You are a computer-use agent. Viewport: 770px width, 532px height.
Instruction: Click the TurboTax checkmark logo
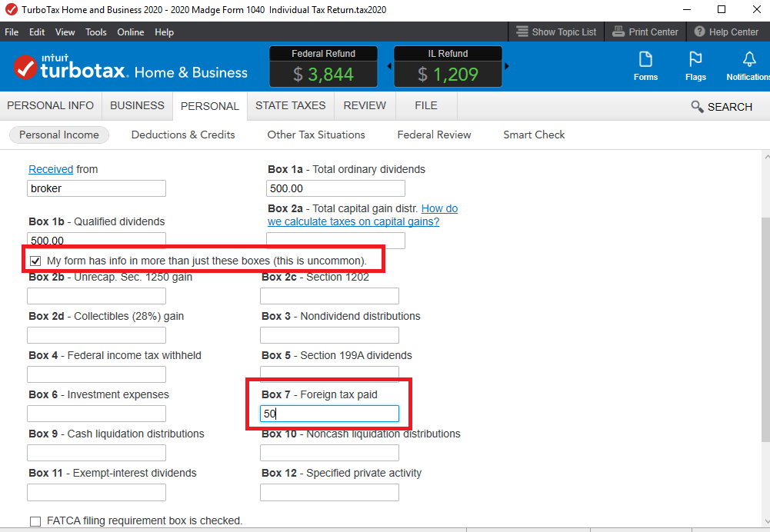click(x=25, y=67)
